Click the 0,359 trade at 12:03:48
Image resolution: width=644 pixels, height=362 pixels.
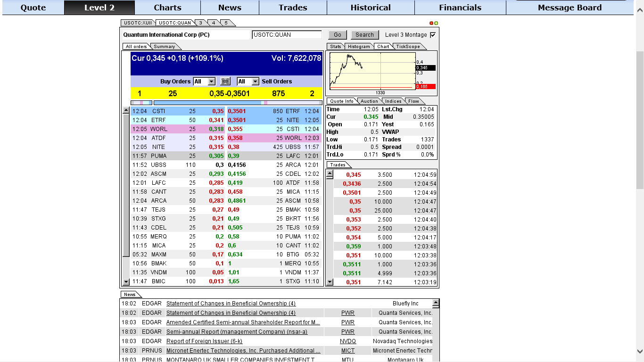[x=385, y=247]
